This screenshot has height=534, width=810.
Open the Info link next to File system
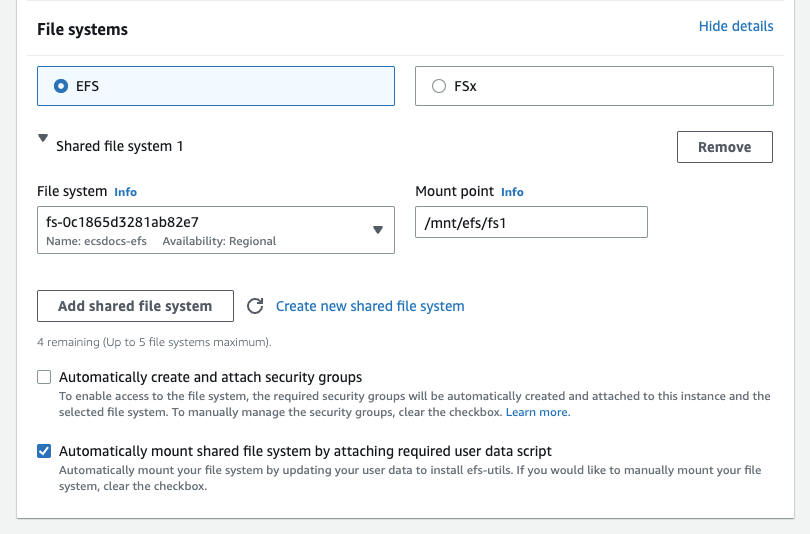click(126, 192)
